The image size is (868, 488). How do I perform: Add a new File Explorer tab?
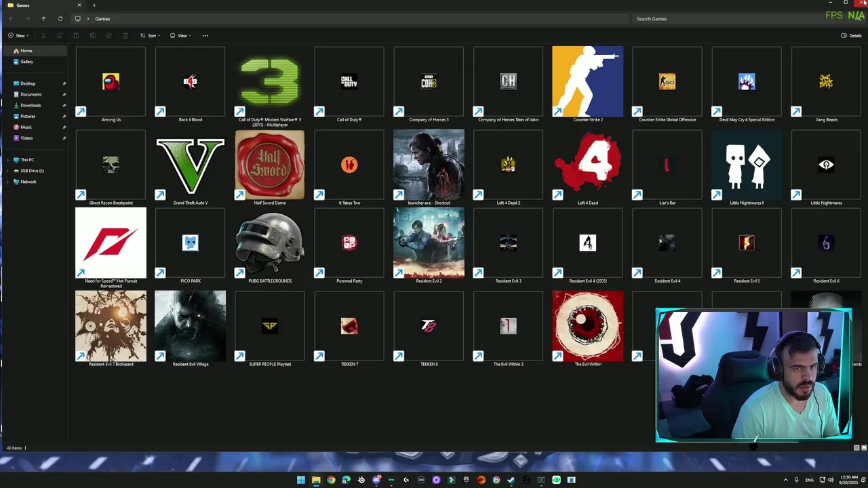(x=94, y=5)
